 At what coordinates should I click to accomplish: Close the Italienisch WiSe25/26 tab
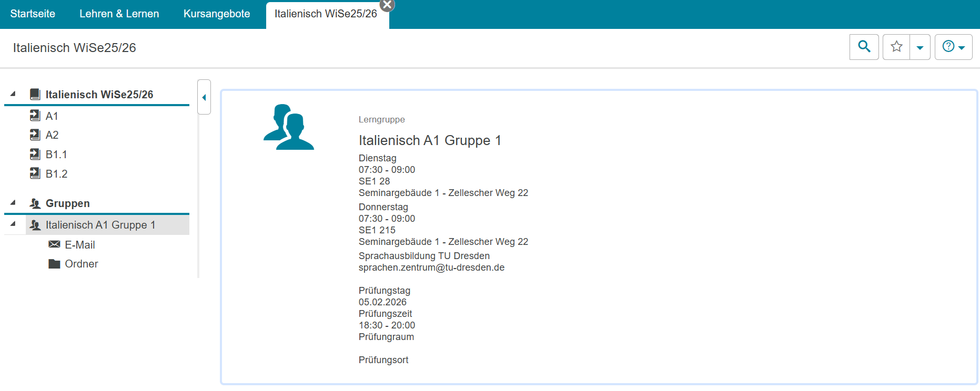pyautogui.click(x=387, y=5)
